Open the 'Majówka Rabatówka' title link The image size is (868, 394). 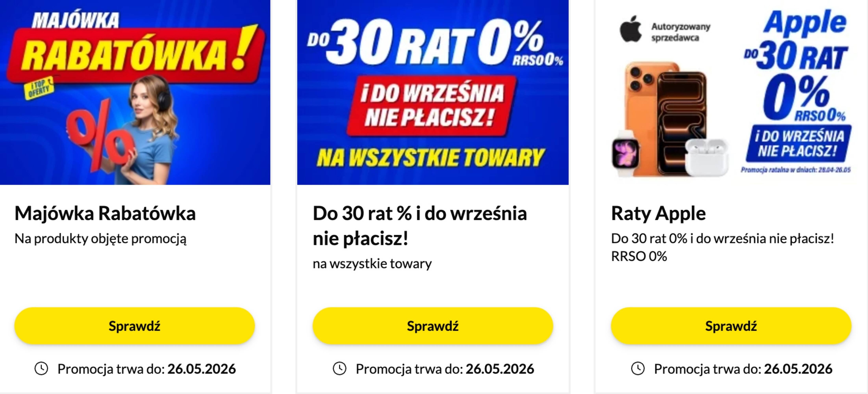coord(105,213)
